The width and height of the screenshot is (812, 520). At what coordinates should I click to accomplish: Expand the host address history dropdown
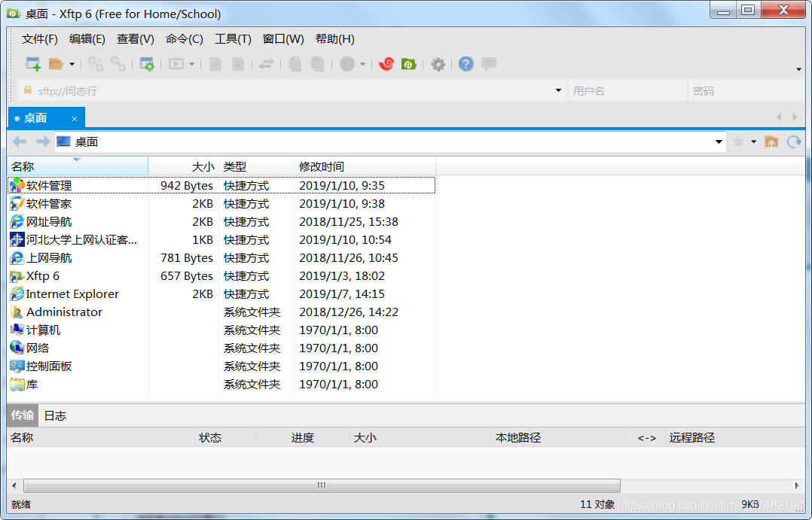pyautogui.click(x=558, y=90)
